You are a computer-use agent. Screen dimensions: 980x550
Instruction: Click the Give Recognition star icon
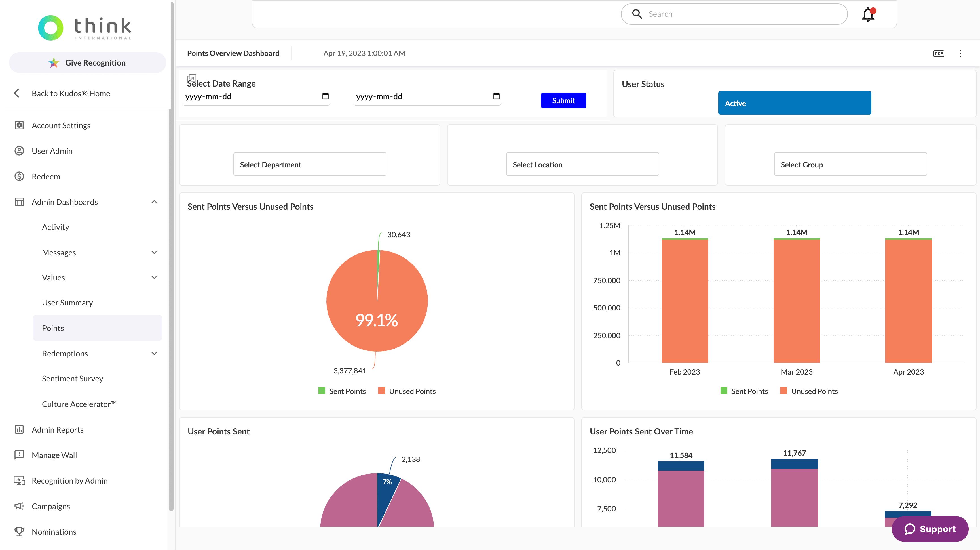click(x=54, y=63)
